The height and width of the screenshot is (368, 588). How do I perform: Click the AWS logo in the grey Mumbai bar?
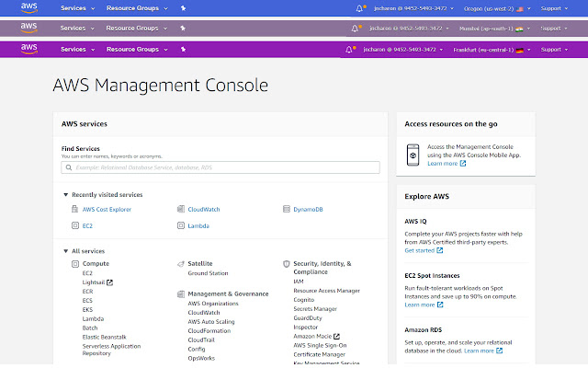[28, 28]
